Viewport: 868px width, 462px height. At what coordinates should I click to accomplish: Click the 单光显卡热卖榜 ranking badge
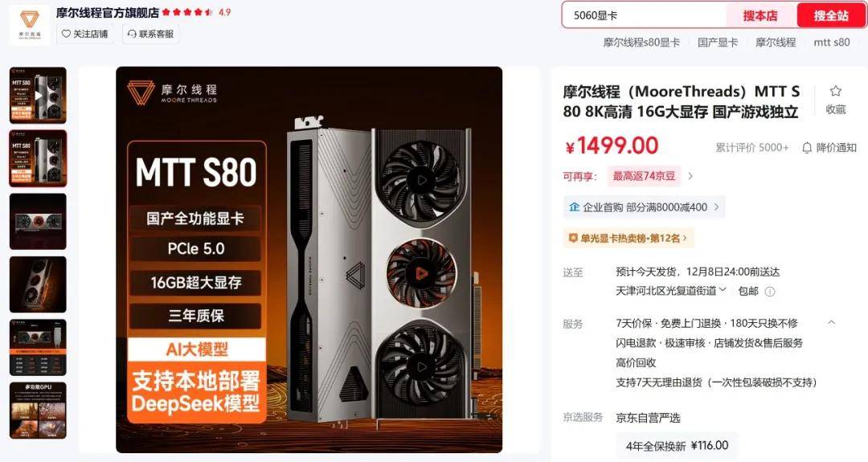coord(628,238)
